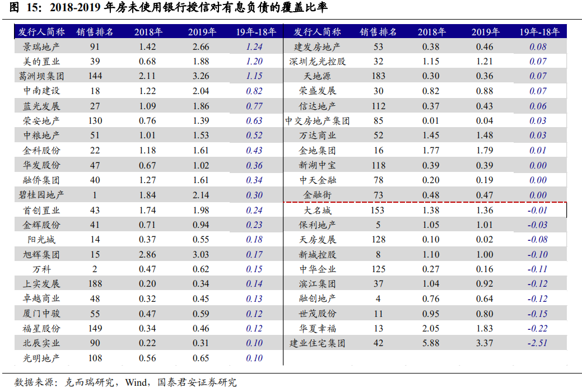Select the 新湖中宝 company cell

pyautogui.click(x=318, y=165)
